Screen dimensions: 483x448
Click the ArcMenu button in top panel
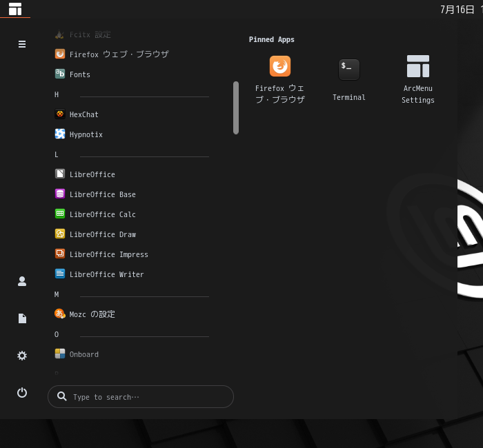pos(15,9)
